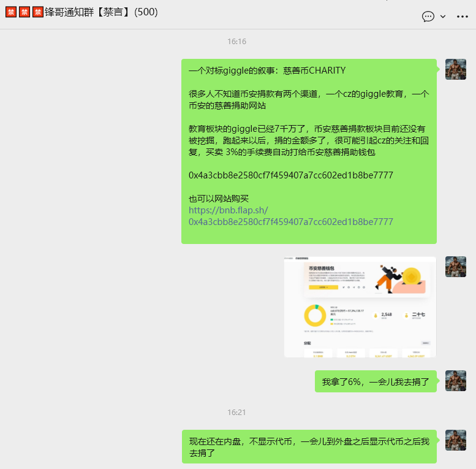Click sender avatar beside 现在还在内盘 message
The height and width of the screenshot is (469, 476).
(456, 440)
